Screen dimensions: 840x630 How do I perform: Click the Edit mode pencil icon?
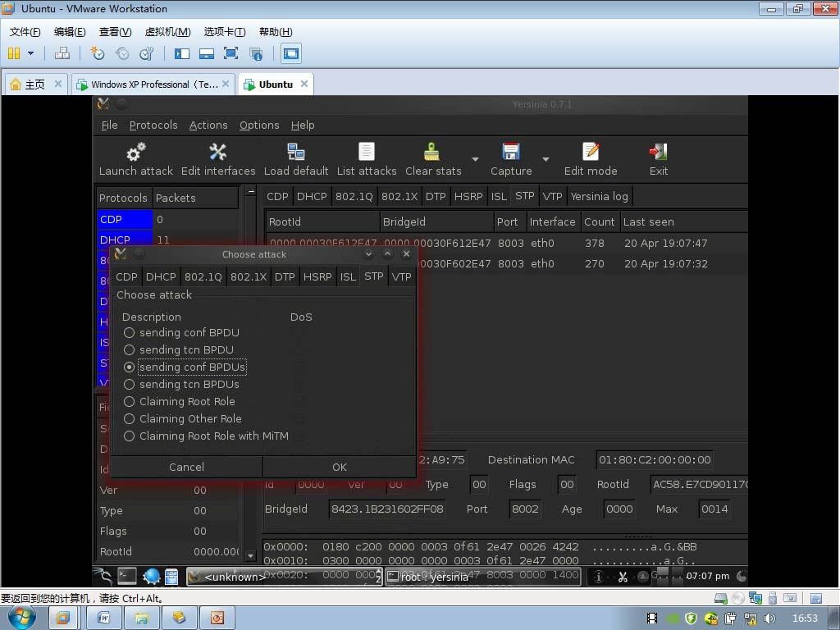click(x=591, y=152)
